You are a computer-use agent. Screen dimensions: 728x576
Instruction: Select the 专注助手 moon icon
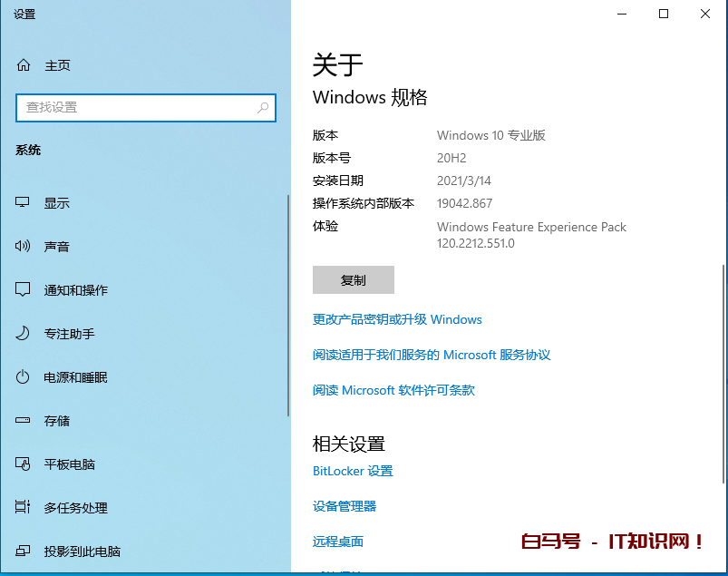24,334
